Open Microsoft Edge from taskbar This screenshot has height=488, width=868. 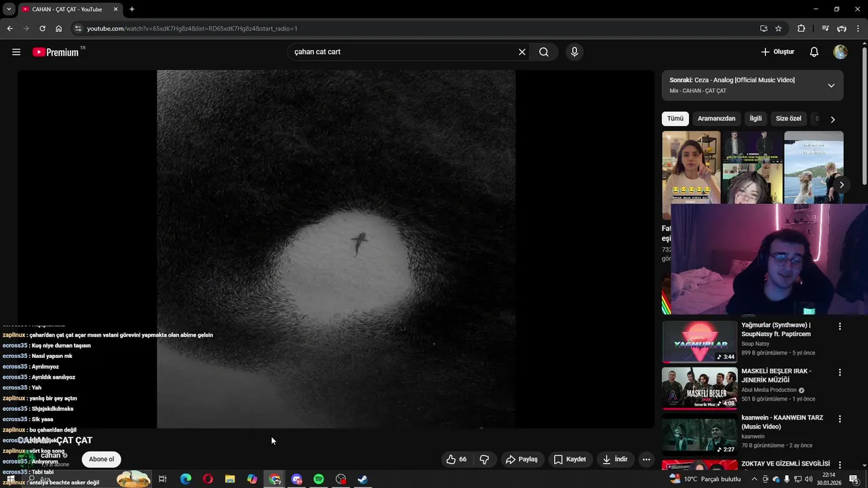coord(186,479)
